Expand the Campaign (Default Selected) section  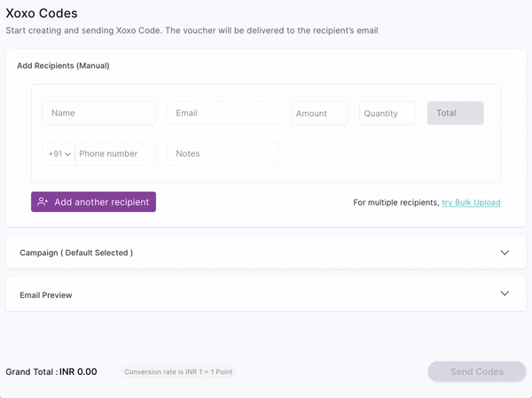[x=266, y=252]
